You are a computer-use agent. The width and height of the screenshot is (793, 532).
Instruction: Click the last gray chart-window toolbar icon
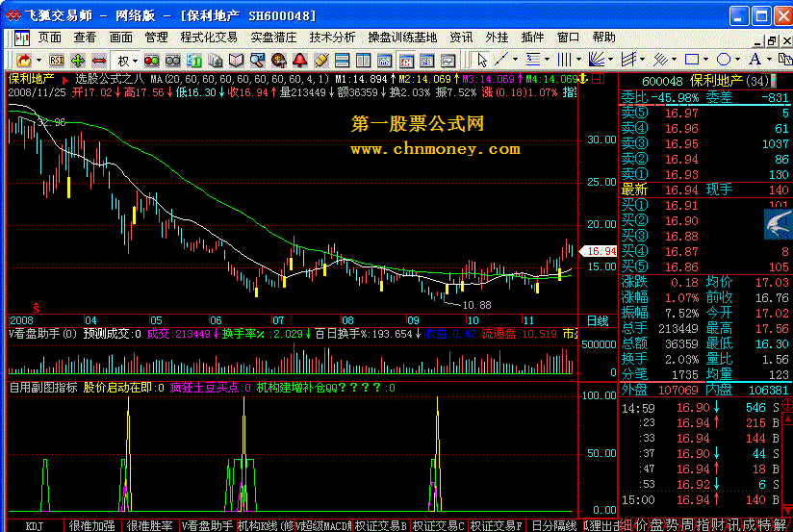click(448, 61)
